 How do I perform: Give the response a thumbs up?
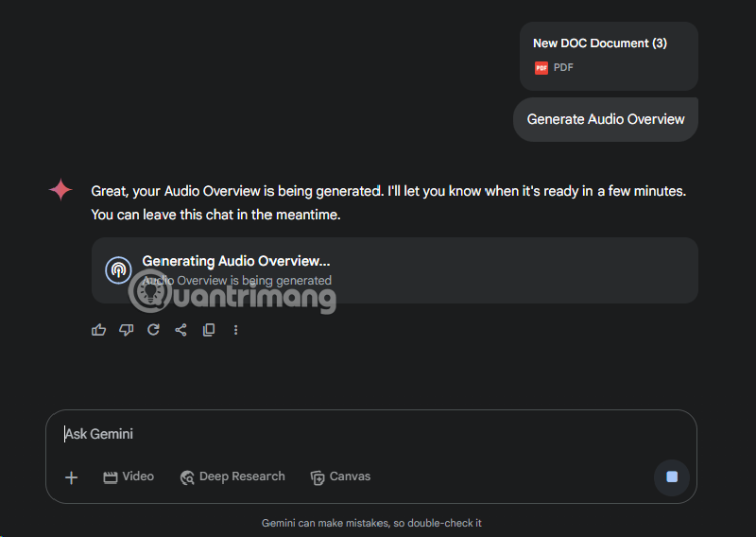[99, 330]
